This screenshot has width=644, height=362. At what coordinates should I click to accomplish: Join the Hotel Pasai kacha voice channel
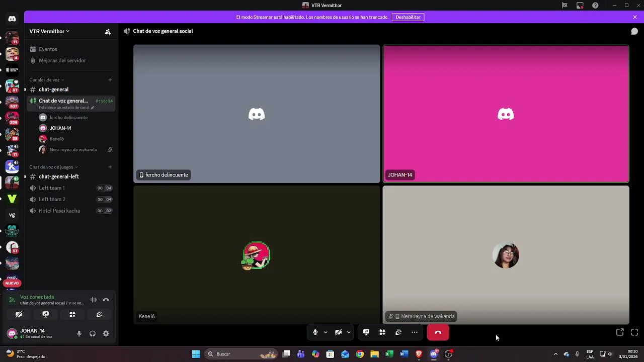pyautogui.click(x=70, y=211)
